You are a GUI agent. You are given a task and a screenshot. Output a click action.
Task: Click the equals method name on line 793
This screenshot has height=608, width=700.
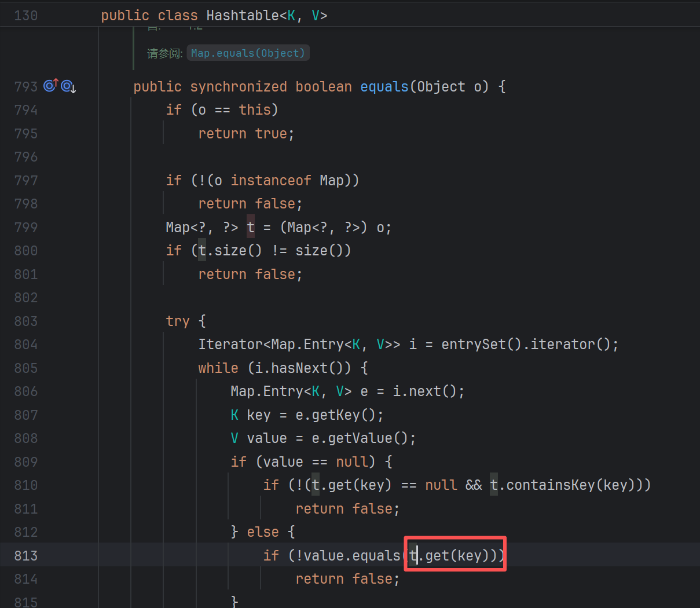tap(384, 87)
